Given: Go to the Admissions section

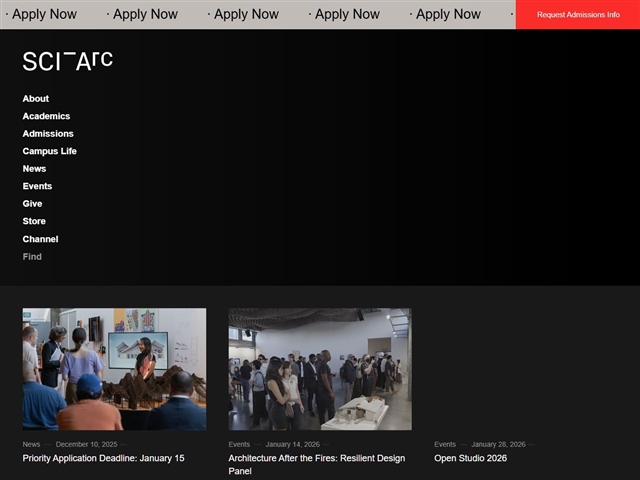Looking at the screenshot, I should (x=48, y=134).
